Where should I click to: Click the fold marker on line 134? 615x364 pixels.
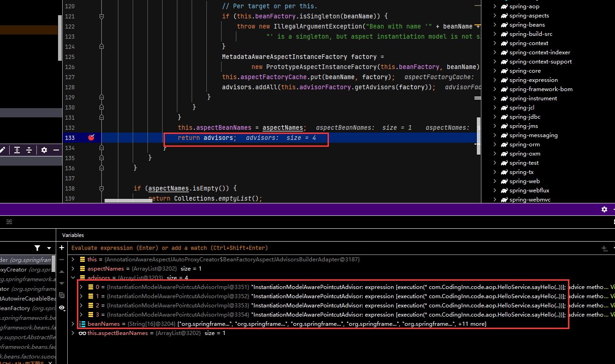(102, 148)
